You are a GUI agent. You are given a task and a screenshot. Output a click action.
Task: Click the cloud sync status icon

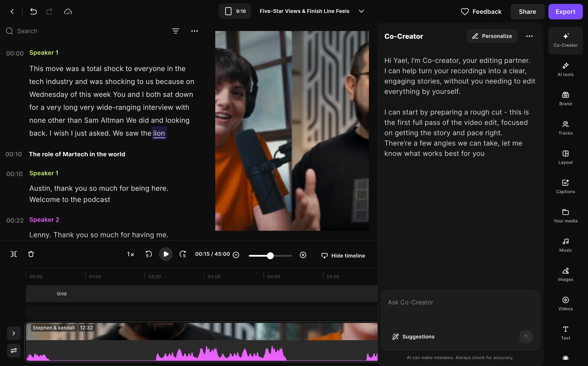point(68,11)
